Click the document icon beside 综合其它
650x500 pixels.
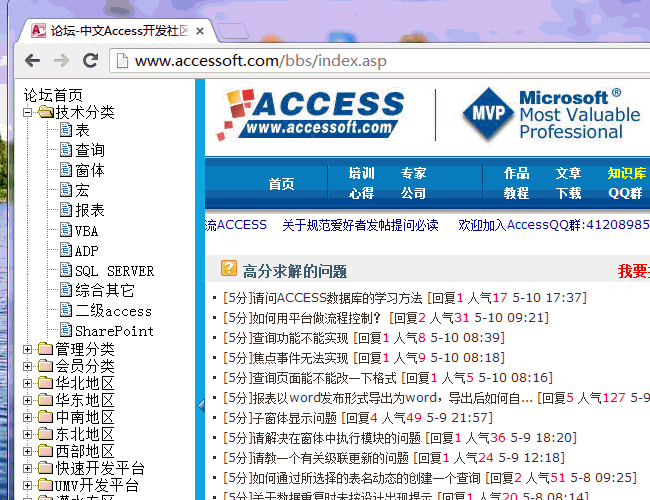(66, 290)
